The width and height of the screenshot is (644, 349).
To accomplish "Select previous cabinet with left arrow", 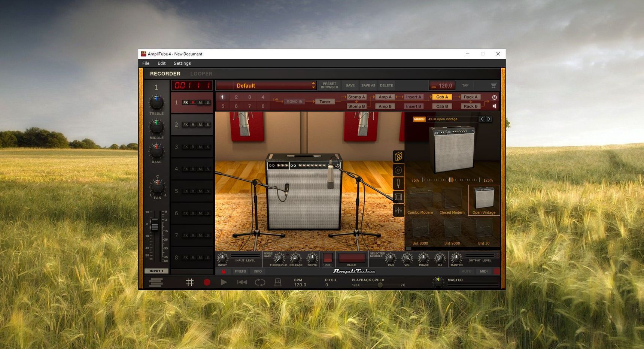I will click(482, 119).
